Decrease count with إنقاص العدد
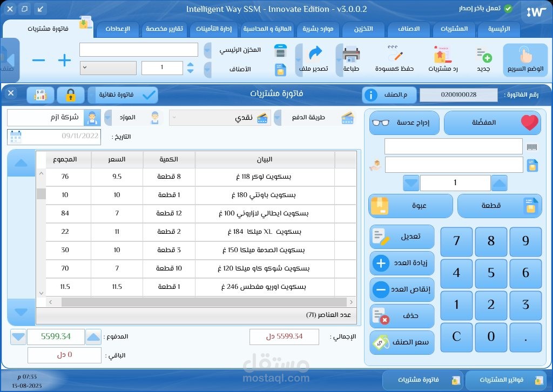553x392 pixels. tap(402, 290)
